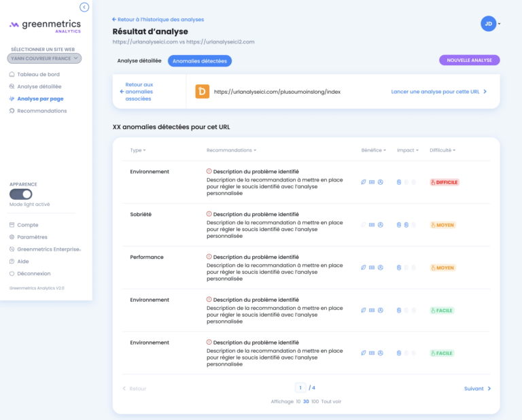Open the Yann Couvreur France site selector

click(x=44, y=58)
